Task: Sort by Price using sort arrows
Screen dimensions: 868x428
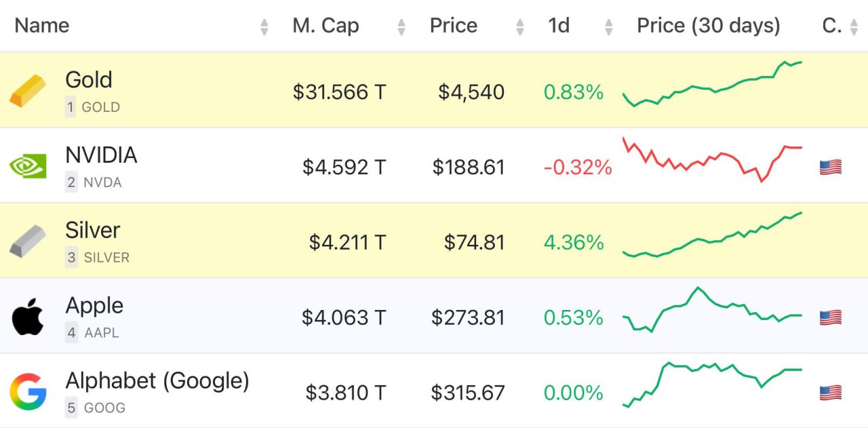Action: [520, 27]
